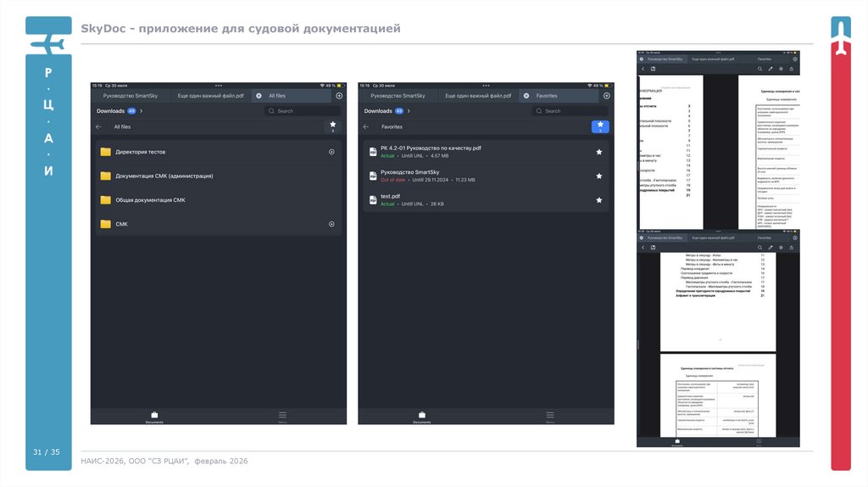Unfavorite the test.pdf star
The image size is (868, 487).
coord(599,200)
